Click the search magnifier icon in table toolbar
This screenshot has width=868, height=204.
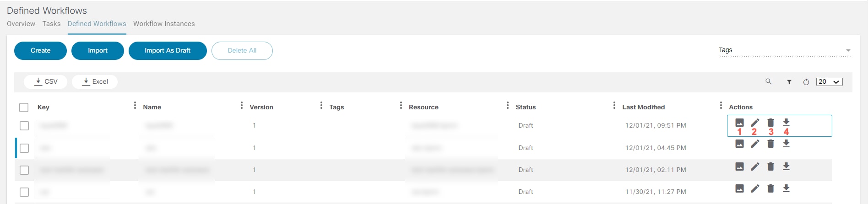[x=768, y=81]
